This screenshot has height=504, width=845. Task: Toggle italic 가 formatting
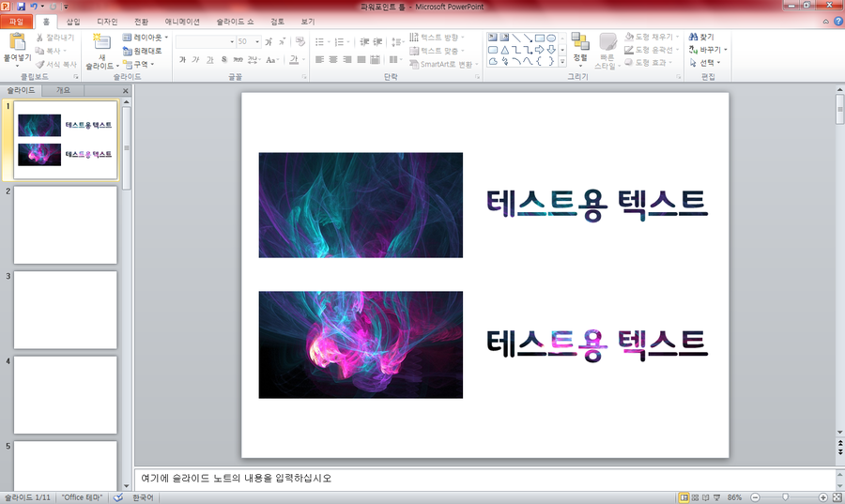pos(196,60)
